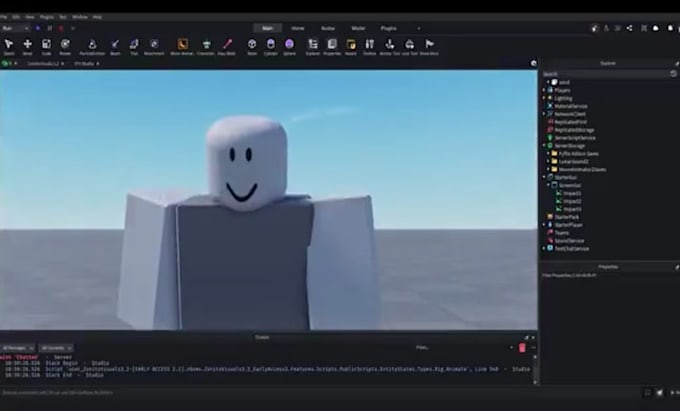Screen dimensions: 680x411
Task: Insert a Block part
Action: coord(252,47)
